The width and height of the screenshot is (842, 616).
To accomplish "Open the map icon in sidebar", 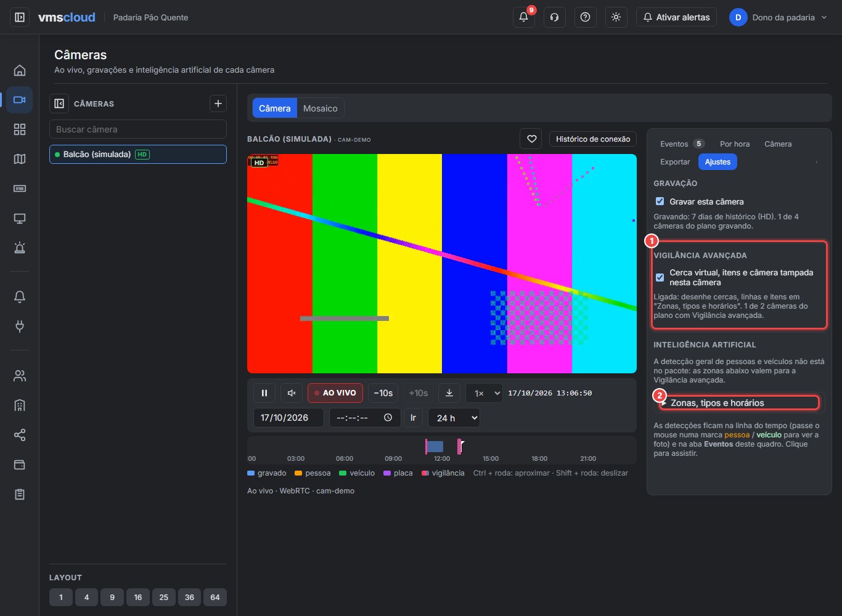I will 20,159.
